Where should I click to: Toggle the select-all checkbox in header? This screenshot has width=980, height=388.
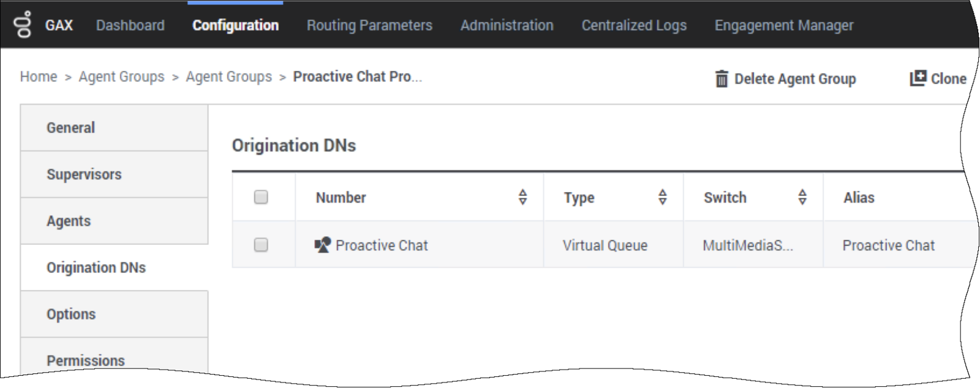[x=261, y=197]
